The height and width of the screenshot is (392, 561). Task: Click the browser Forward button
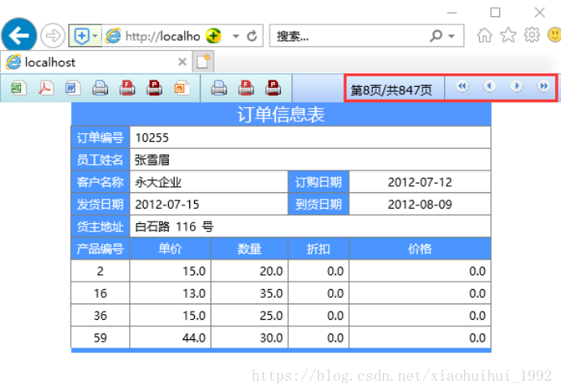[53, 36]
